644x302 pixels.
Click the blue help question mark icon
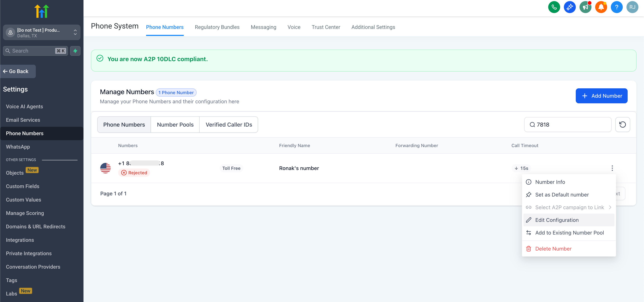point(616,7)
